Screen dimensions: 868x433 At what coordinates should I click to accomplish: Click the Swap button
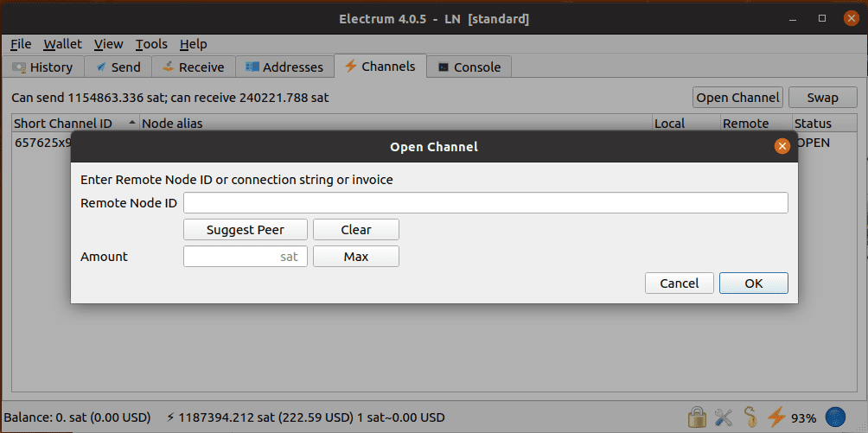[x=822, y=98]
